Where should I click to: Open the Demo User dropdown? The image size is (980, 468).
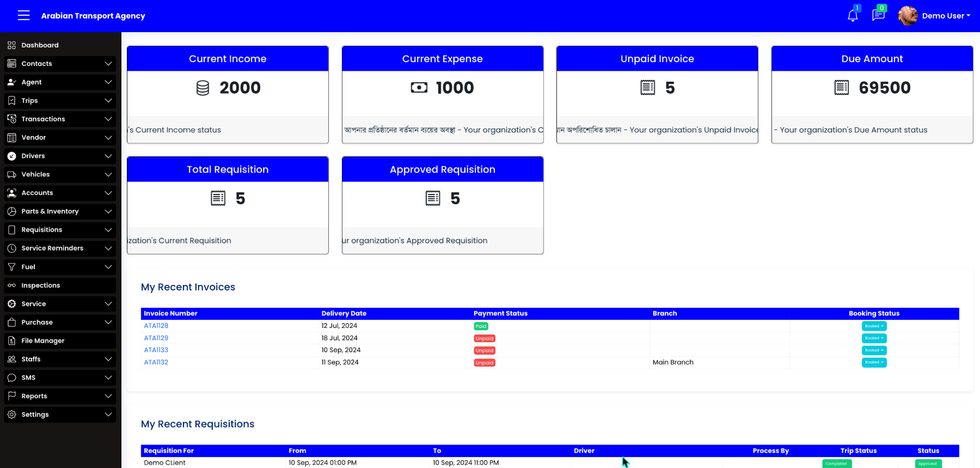tap(946, 16)
